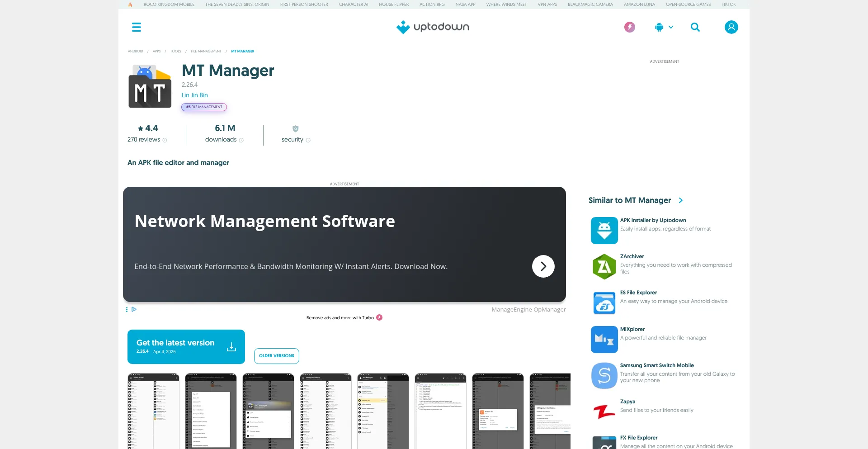The image size is (868, 449).
Task: Open the hamburger menu
Action: pos(137,27)
